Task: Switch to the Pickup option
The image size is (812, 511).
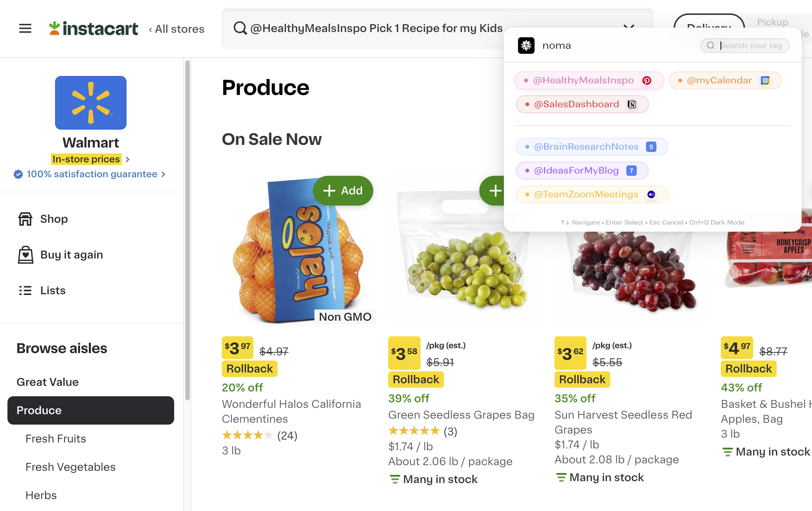Action: click(x=773, y=22)
